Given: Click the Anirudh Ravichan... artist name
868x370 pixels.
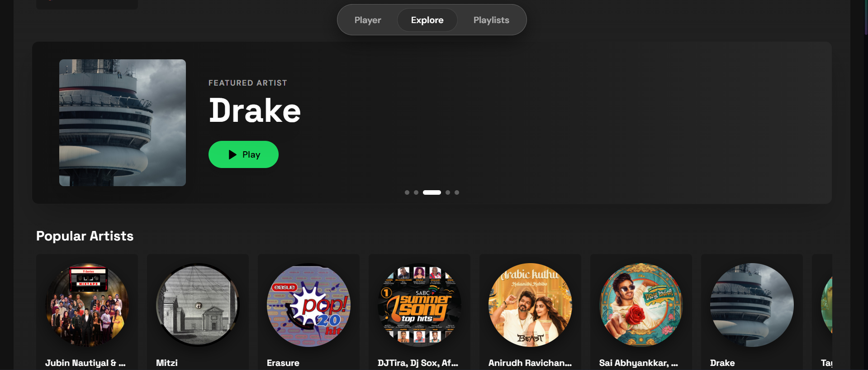Looking at the screenshot, I should point(530,363).
